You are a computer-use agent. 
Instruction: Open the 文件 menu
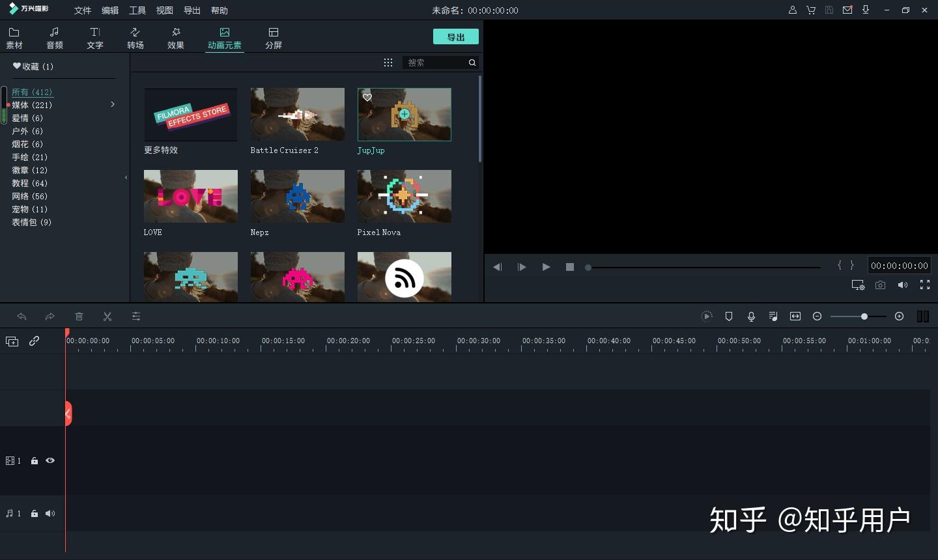[83, 10]
